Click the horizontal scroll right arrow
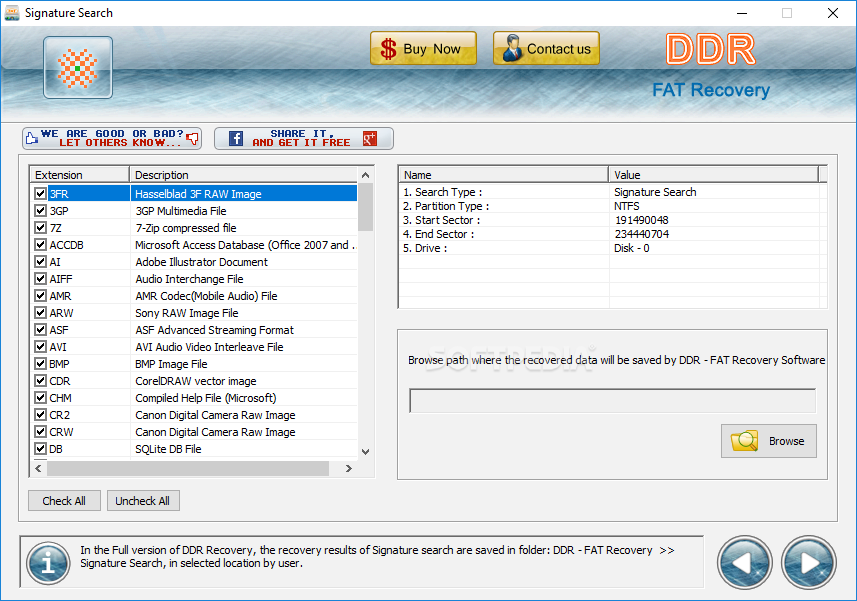857x601 pixels. pyautogui.click(x=349, y=468)
